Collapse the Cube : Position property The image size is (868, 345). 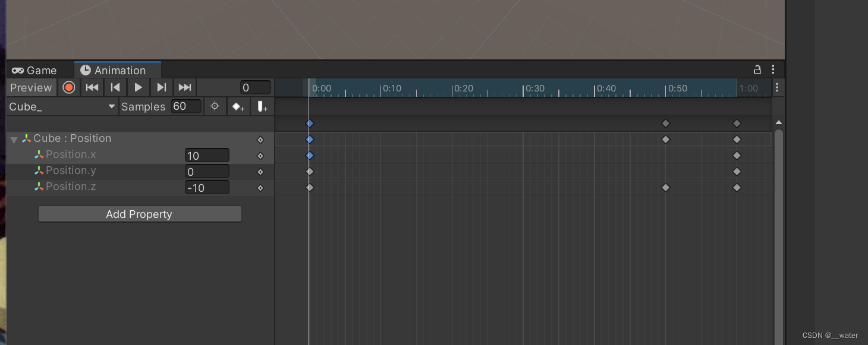[x=14, y=140]
